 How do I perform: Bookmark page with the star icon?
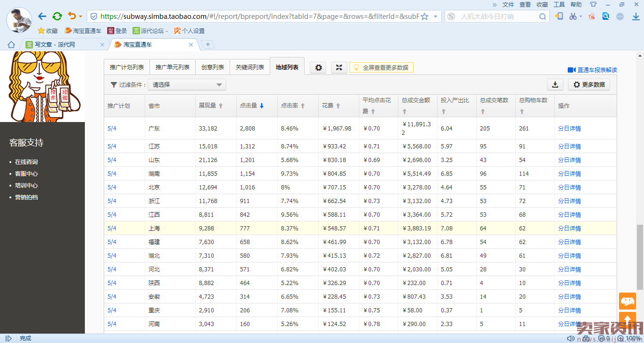pyautogui.click(x=424, y=16)
